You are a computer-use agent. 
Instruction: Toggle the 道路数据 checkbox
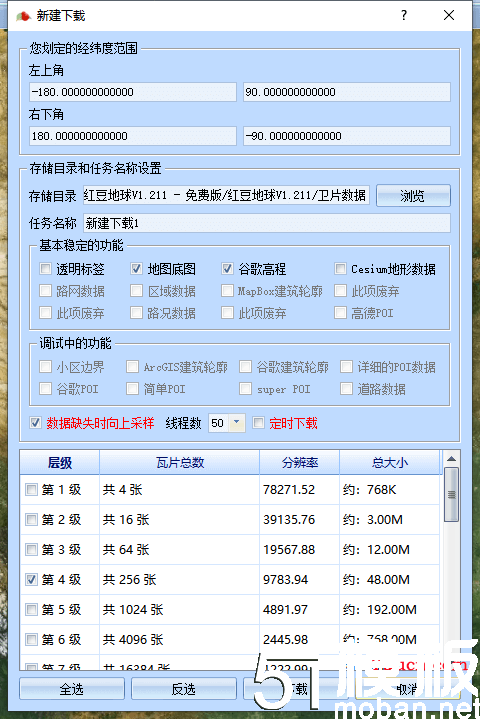tap(346, 388)
